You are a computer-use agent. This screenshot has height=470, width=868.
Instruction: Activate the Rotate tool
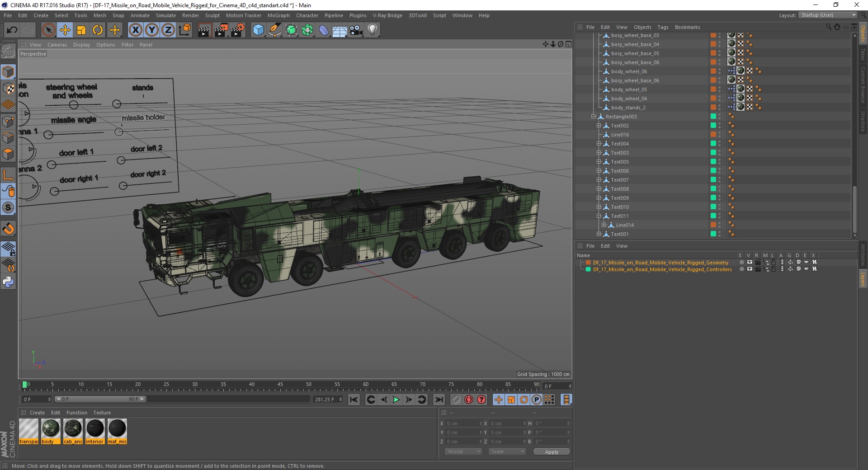tap(98, 30)
